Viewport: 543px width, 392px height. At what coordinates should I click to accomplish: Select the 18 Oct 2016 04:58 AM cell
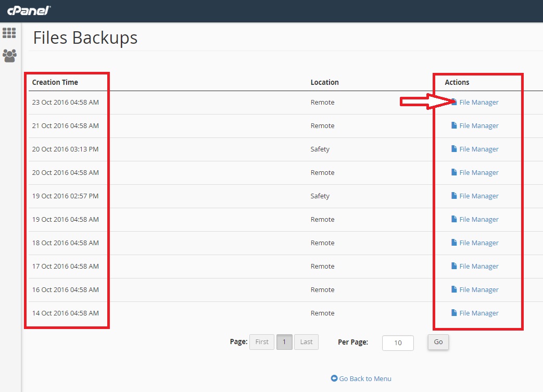point(66,243)
